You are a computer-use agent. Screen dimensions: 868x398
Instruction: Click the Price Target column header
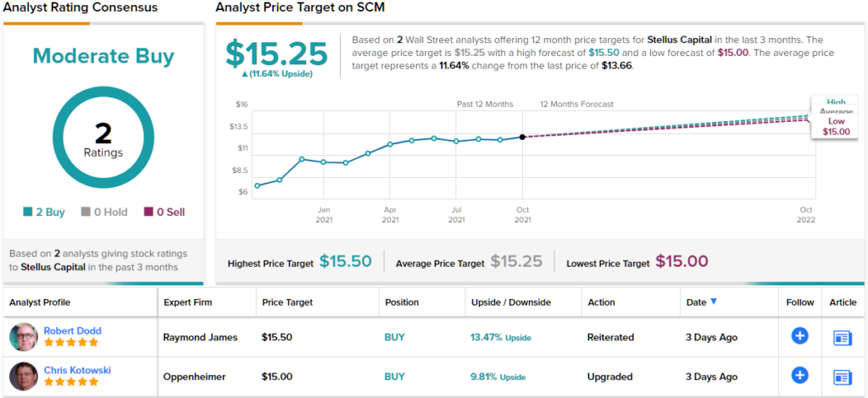tap(288, 302)
